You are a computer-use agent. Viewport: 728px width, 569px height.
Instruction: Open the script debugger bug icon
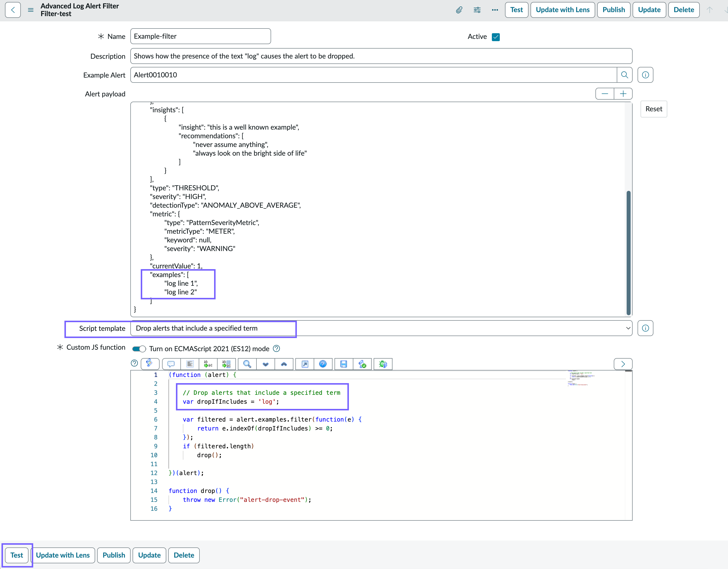pos(383,364)
